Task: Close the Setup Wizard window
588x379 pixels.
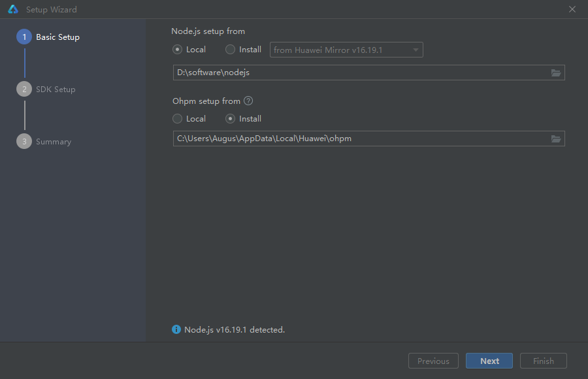Action: [572, 9]
